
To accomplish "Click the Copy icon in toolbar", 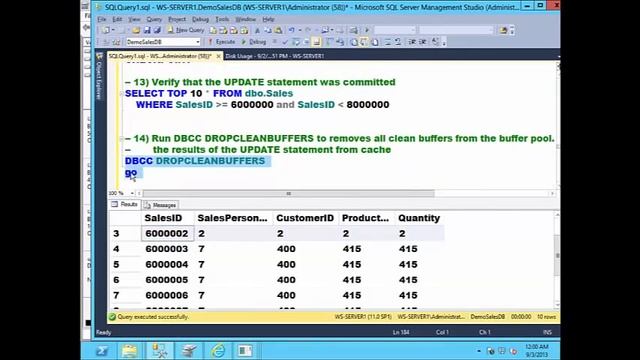I will pos(267,30).
